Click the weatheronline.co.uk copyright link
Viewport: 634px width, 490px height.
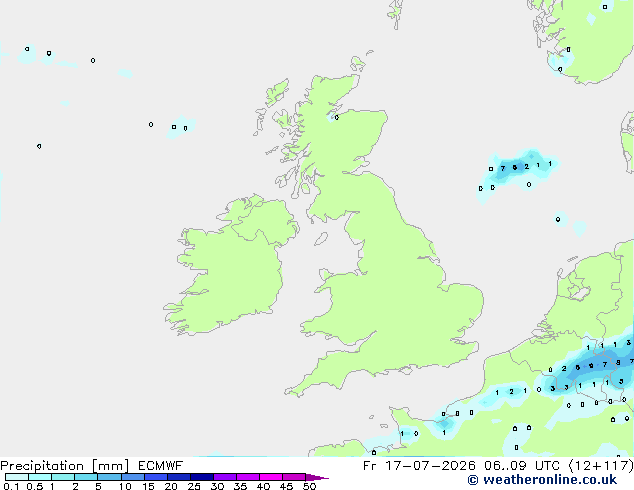click(x=542, y=480)
